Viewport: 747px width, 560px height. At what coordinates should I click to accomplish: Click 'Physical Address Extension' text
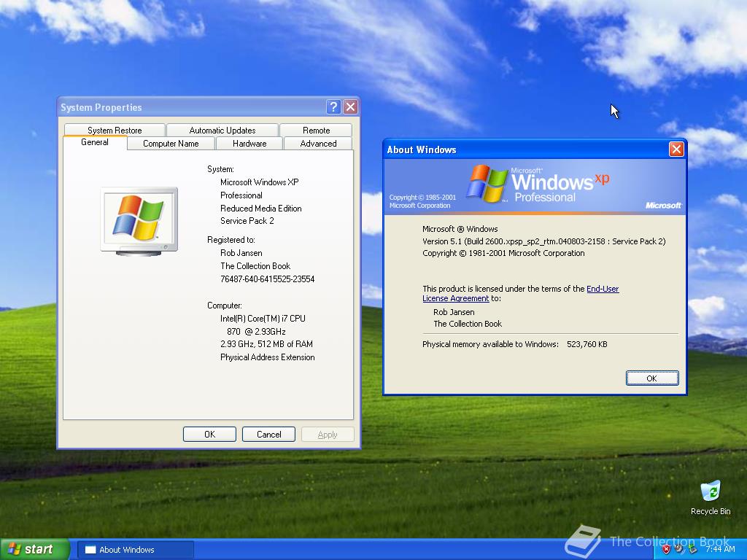267,357
